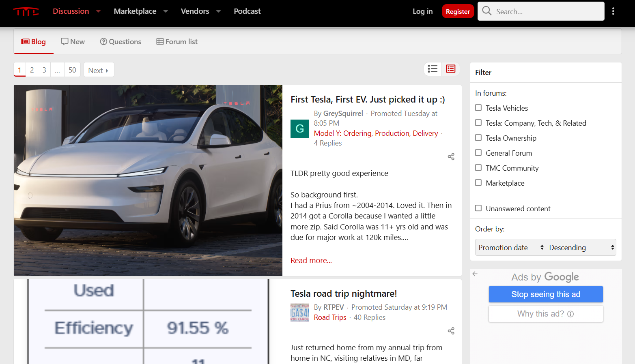The height and width of the screenshot is (364, 635).
Task: Open the three-dot more options menu
Action: click(x=613, y=11)
